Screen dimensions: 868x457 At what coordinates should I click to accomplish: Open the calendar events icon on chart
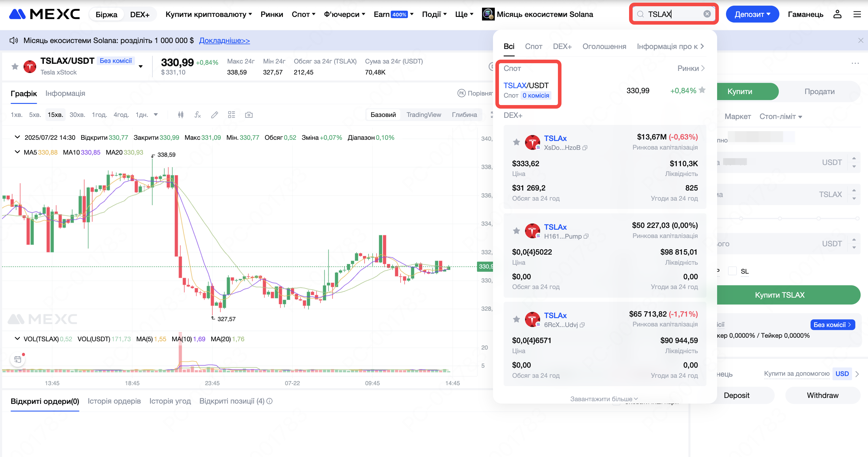click(18, 359)
